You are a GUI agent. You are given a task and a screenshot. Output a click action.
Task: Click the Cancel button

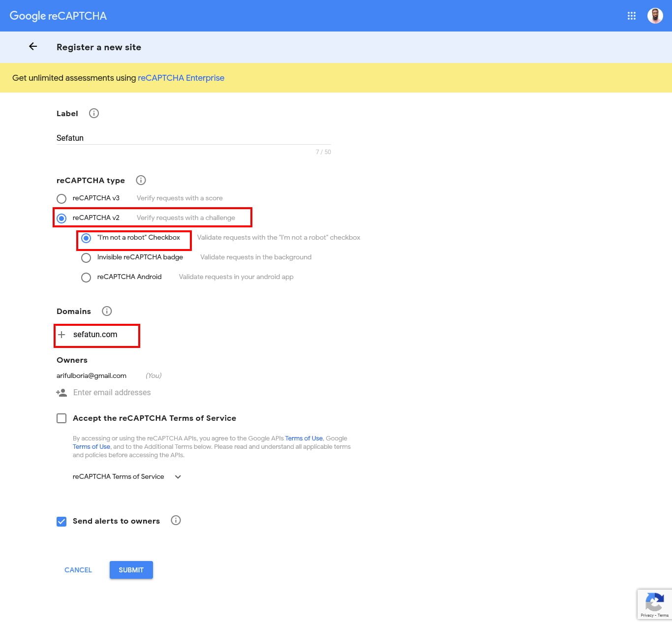pyautogui.click(x=78, y=570)
